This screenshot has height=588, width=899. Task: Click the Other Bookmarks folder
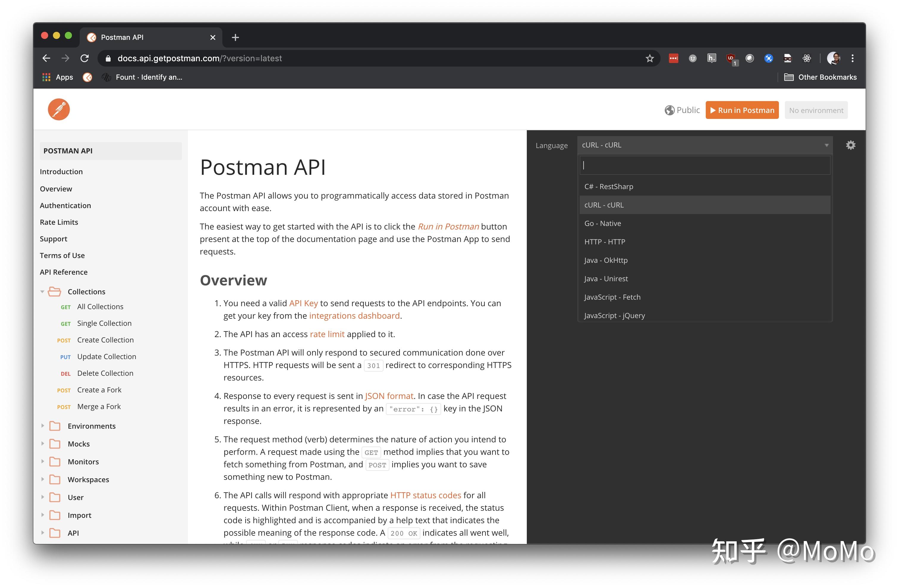coord(820,77)
